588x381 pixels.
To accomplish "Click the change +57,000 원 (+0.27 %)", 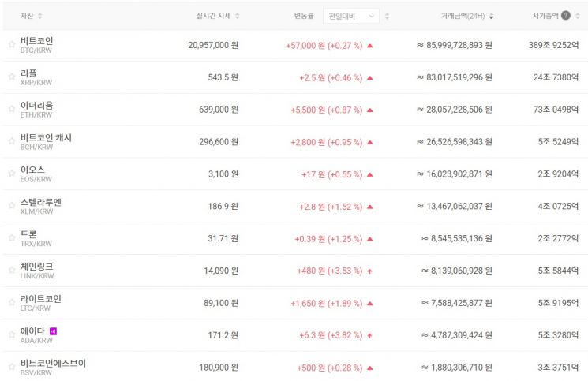I will 324,46.
